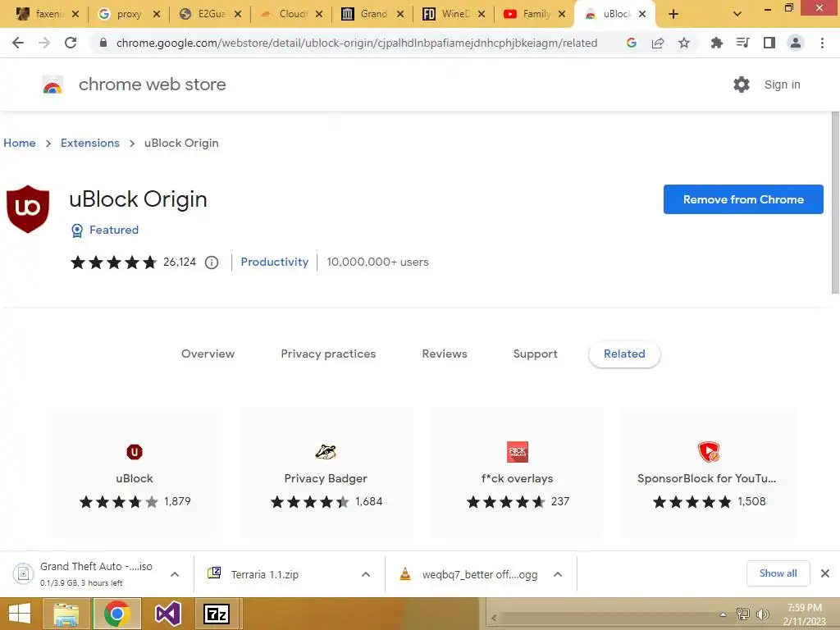Switch to the Privacy practices tab
840x630 pixels.
328,354
